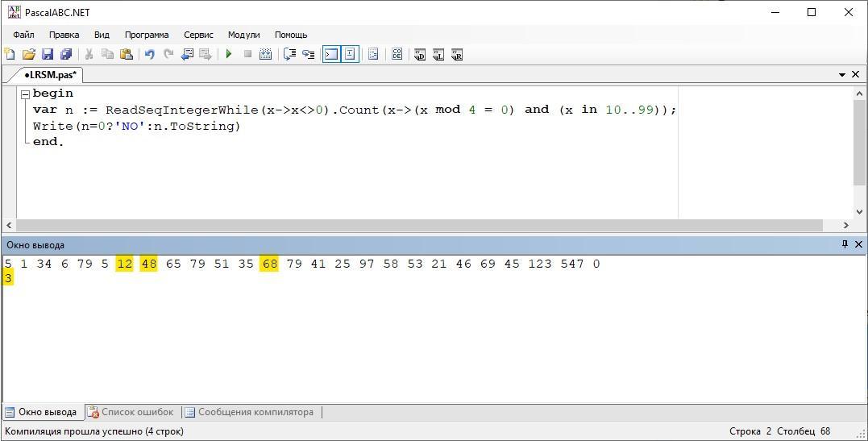This screenshot has height=441, width=868.
Task: Create a new file via toolbar icon
Action: click(x=10, y=54)
